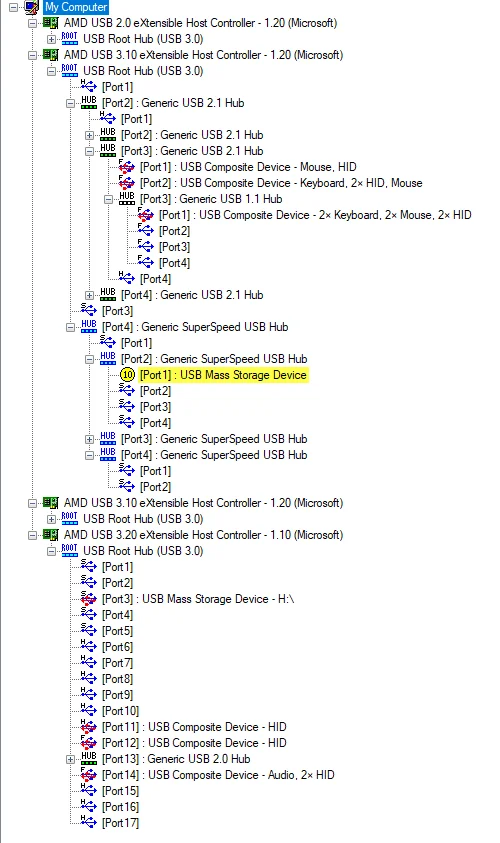Click HUB icon of [Port4] Generic USB 2.1 Hub

(108, 295)
